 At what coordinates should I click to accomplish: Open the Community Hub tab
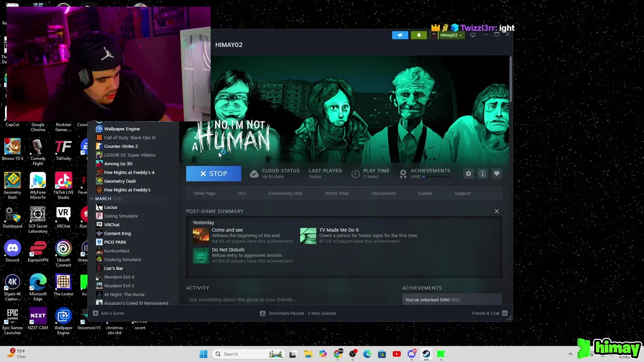pyautogui.click(x=285, y=193)
